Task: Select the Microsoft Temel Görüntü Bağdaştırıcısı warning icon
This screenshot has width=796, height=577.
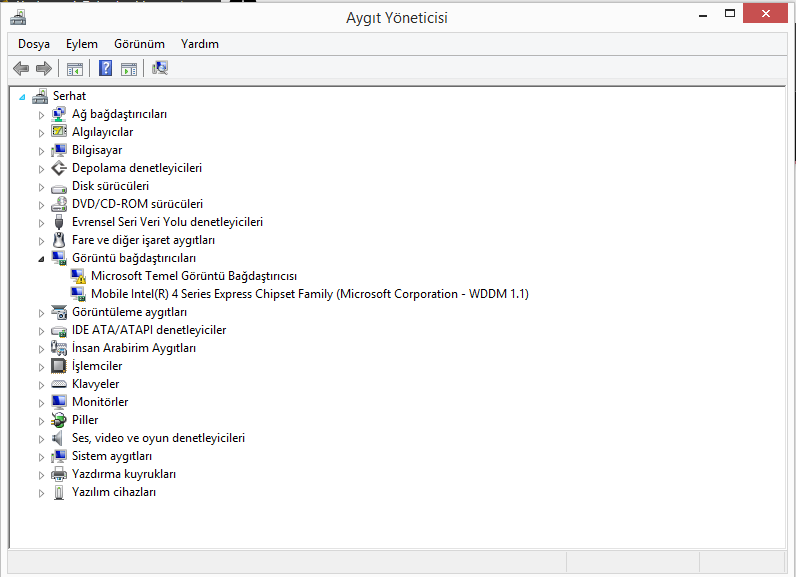Action: (78, 276)
